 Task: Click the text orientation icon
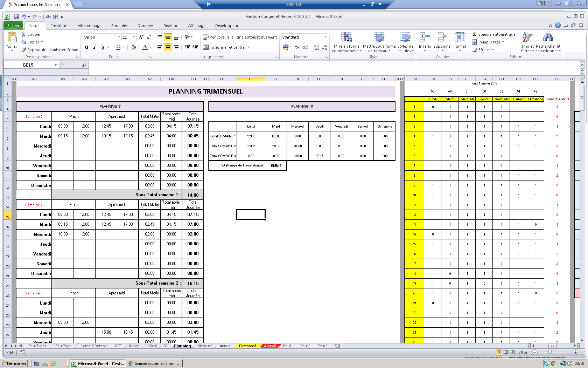point(188,37)
